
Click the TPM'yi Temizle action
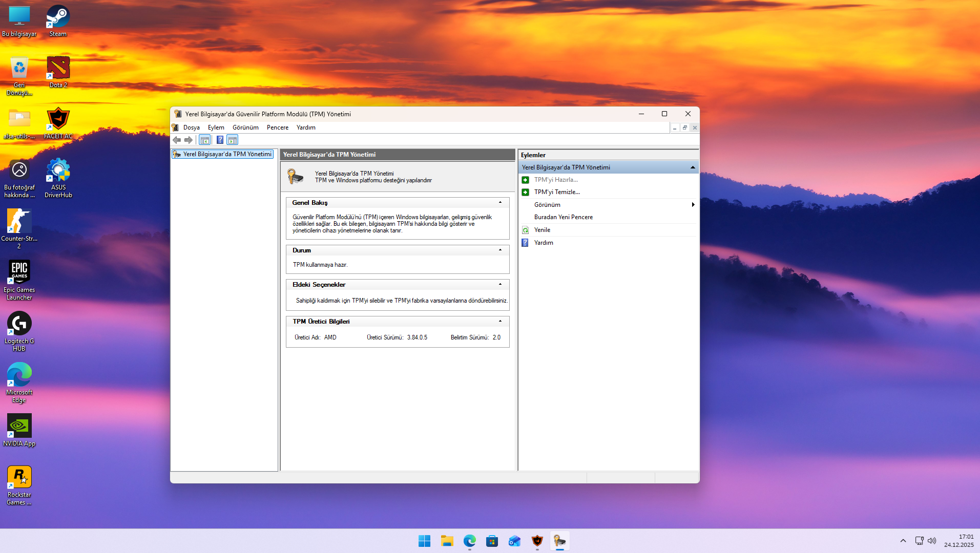click(x=557, y=192)
